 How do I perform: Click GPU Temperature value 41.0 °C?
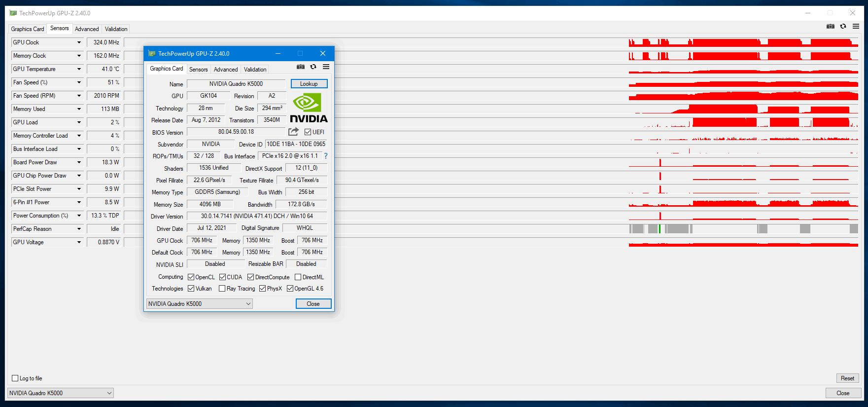104,69
